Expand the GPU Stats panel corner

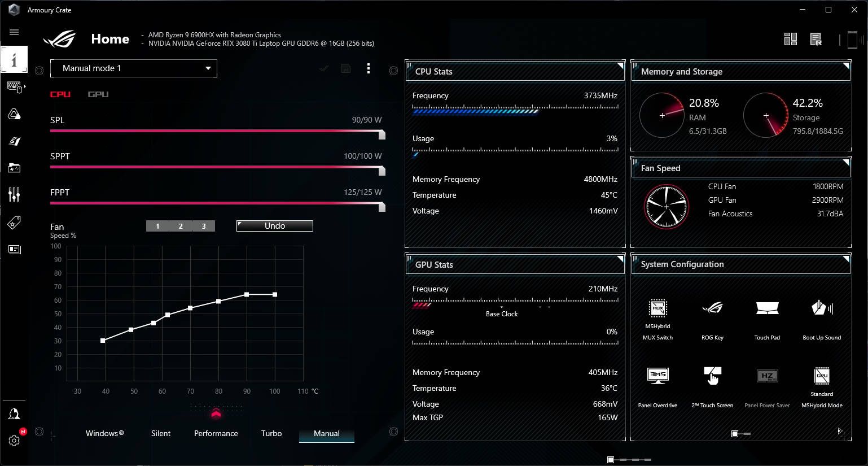point(620,259)
